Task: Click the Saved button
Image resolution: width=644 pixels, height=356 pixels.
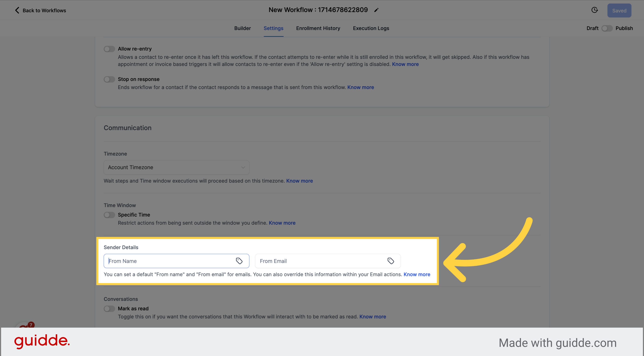Action: (x=619, y=10)
